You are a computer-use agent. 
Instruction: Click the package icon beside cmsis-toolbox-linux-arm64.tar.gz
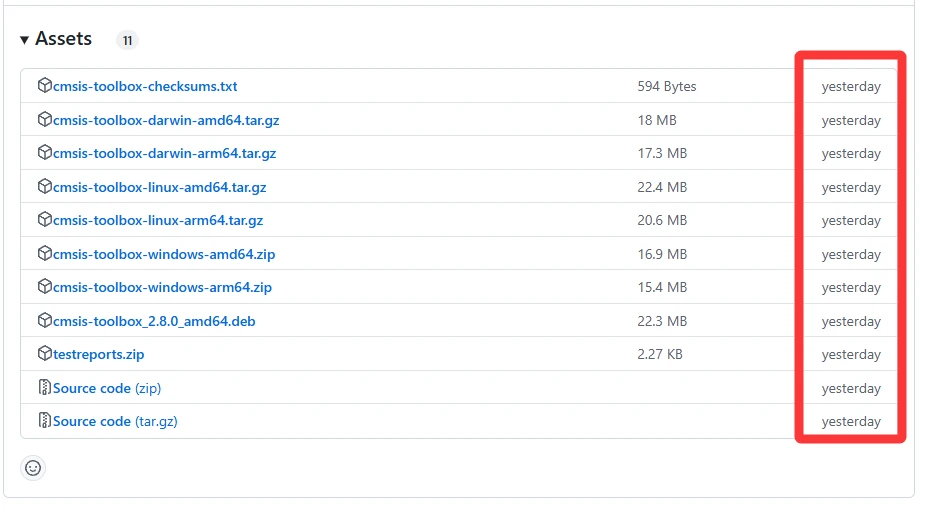[x=44, y=220]
